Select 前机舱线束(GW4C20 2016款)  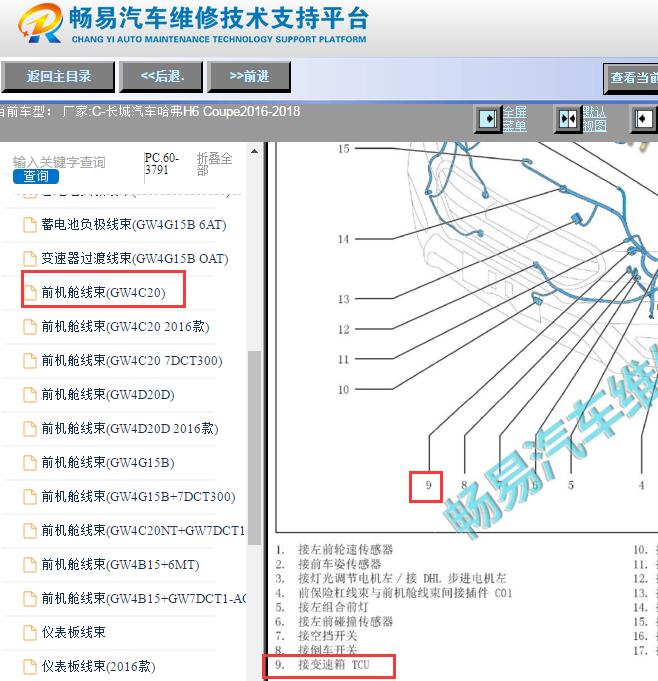(125, 326)
